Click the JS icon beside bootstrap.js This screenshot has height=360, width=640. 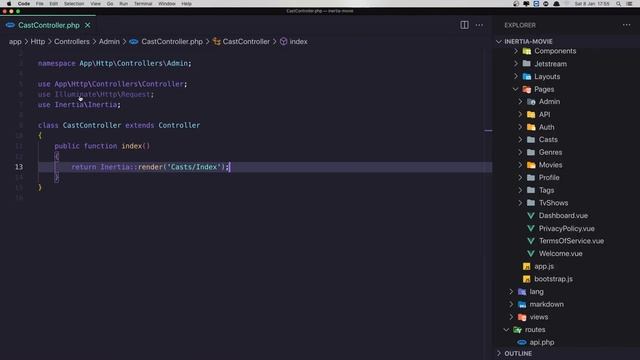(527, 279)
